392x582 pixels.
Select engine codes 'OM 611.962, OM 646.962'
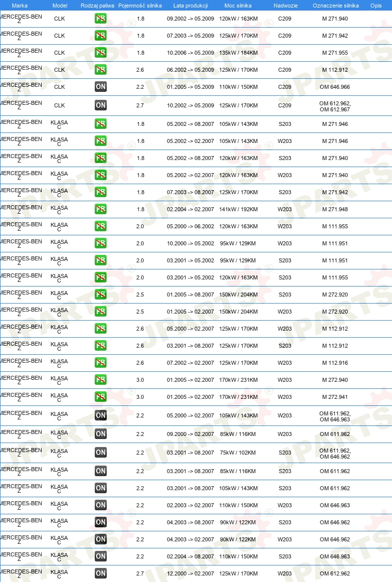tap(335, 454)
